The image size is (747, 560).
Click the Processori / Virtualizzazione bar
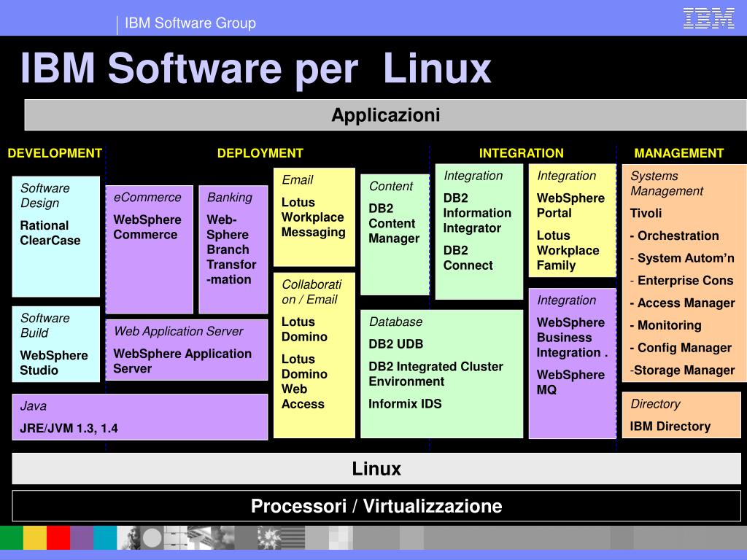(x=376, y=506)
